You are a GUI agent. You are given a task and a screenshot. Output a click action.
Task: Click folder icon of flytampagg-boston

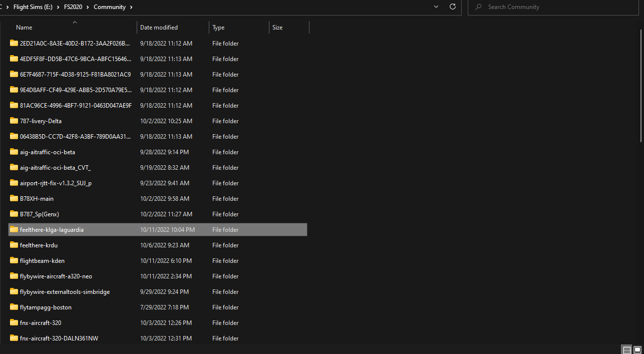point(14,307)
